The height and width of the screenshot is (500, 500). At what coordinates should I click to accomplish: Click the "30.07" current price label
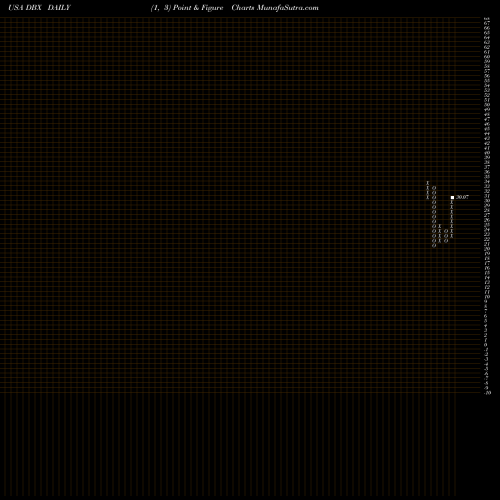click(x=462, y=197)
